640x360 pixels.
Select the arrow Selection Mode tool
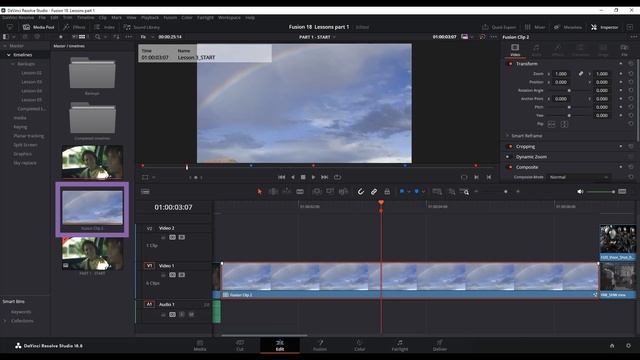tap(260, 191)
